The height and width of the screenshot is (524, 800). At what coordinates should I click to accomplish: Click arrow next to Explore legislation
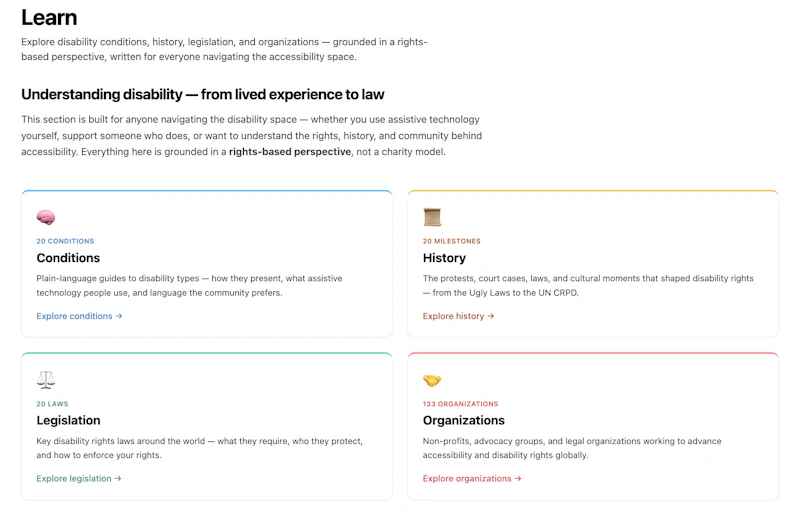tap(118, 478)
